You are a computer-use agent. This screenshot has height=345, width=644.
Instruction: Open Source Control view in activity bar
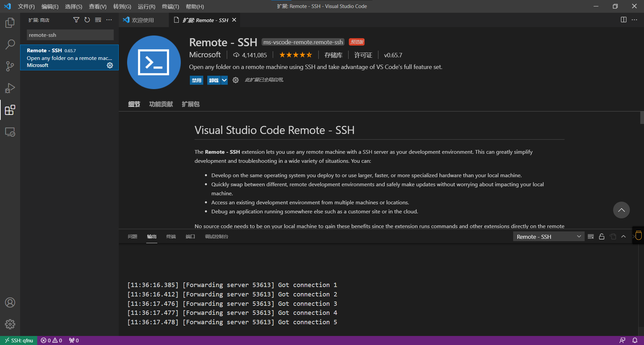10,66
